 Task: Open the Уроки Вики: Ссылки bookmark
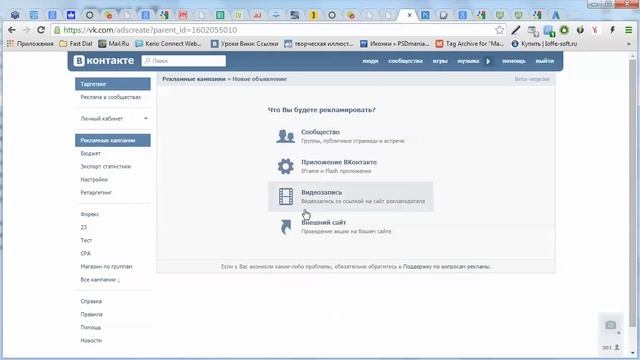[x=244, y=43]
